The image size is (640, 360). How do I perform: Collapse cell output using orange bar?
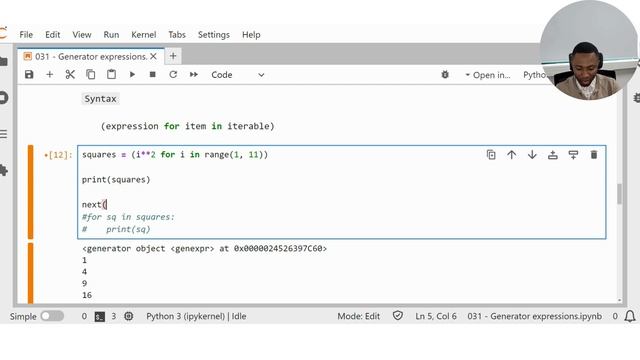tap(30, 273)
